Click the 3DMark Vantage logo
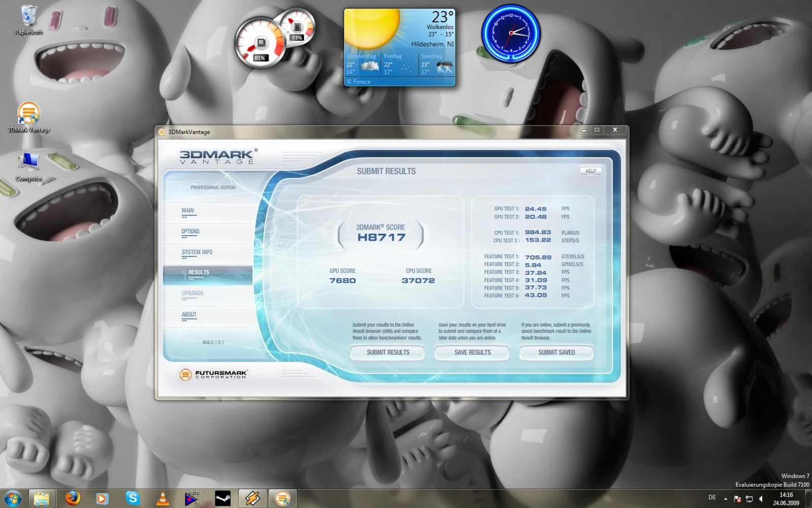The width and height of the screenshot is (812, 508). [218, 156]
